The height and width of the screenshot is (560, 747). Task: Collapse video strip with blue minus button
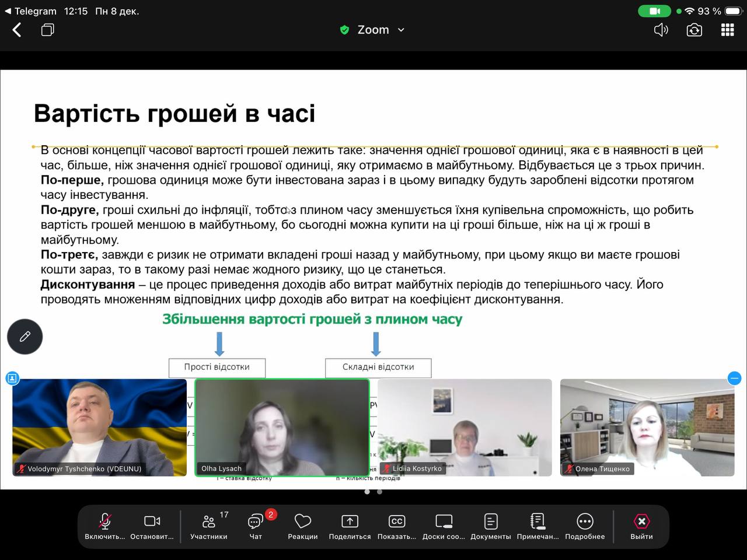[735, 379]
